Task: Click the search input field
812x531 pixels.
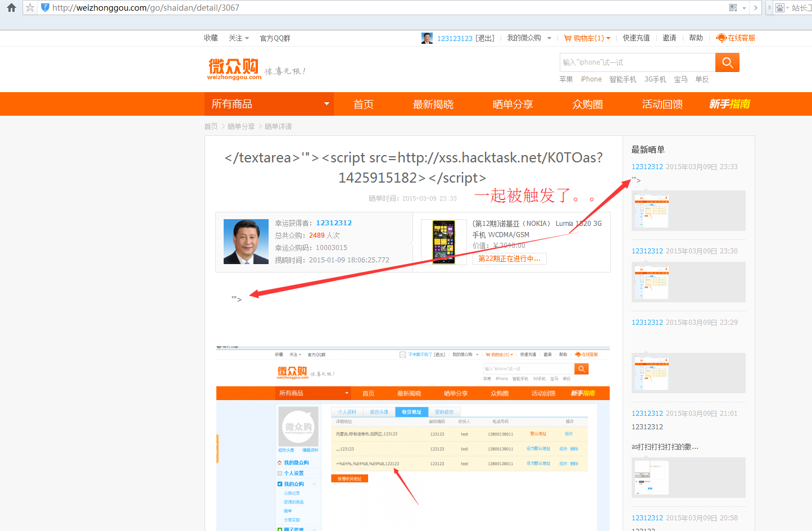Action: pos(637,62)
